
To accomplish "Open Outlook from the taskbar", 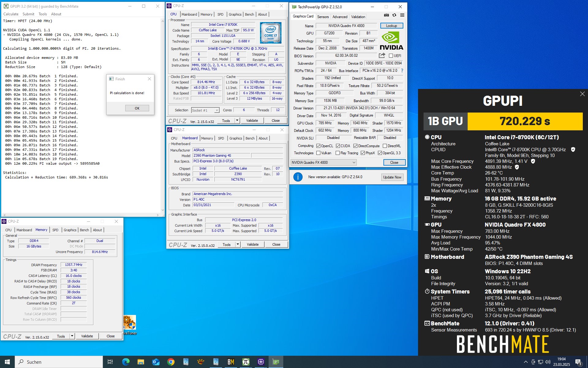I will pos(156,362).
